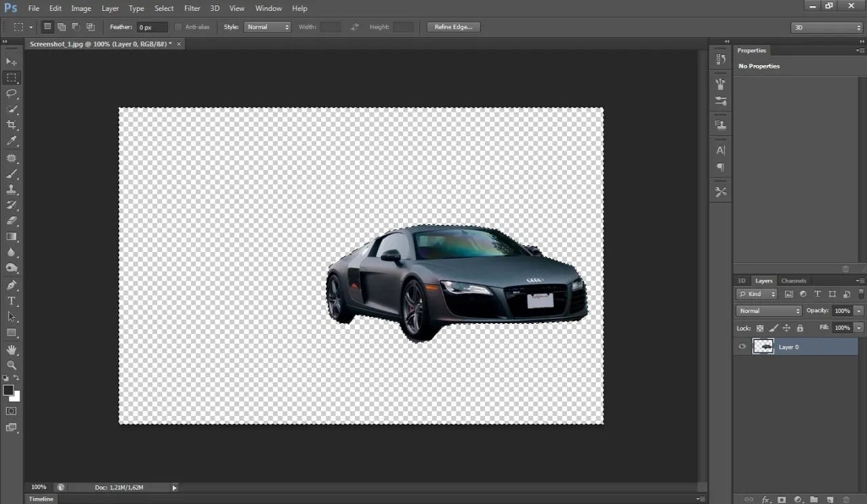Select the Crop tool
Image resolution: width=867 pixels, height=504 pixels.
(12, 125)
